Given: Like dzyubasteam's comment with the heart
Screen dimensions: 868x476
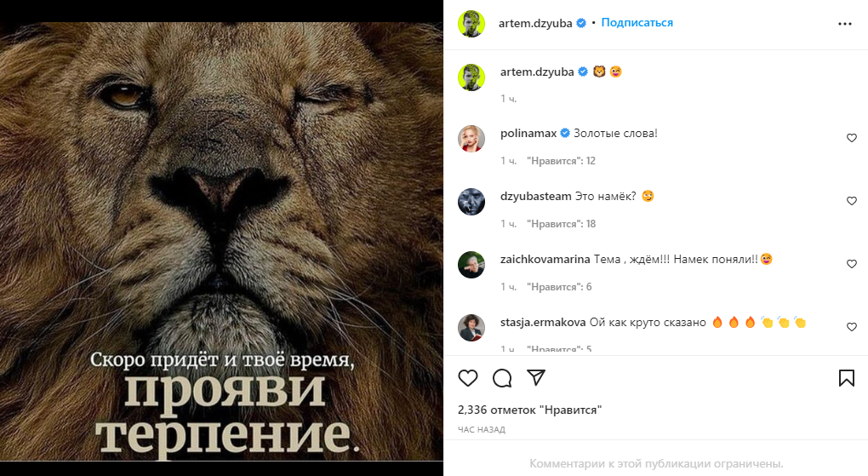Looking at the screenshot, I should click(851, 201).
